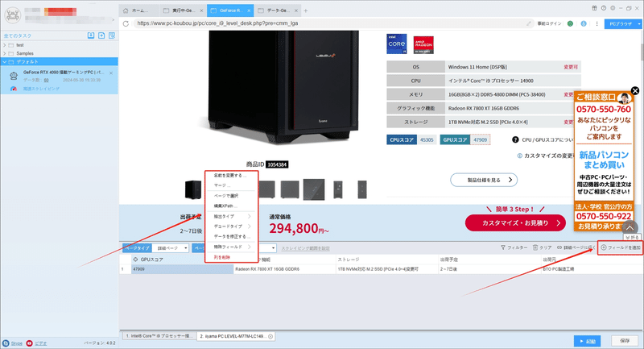Open the PCブラウザ dropdown arrow

pos(638,24)
